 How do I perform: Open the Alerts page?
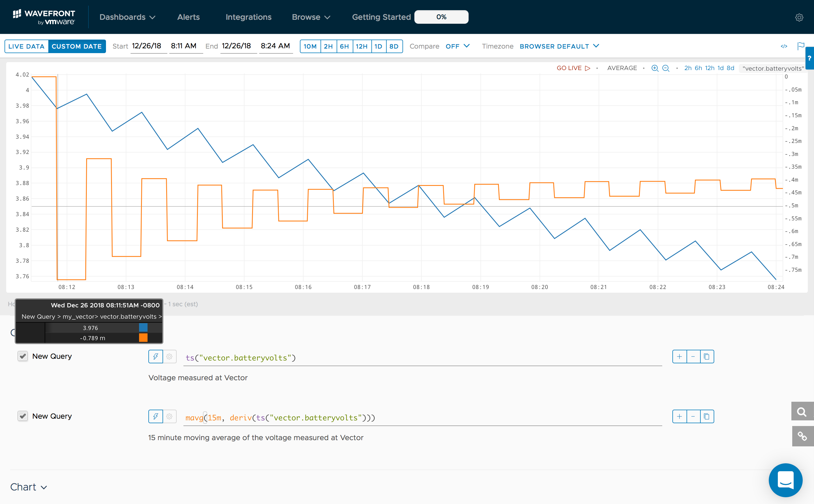(189, 17)
